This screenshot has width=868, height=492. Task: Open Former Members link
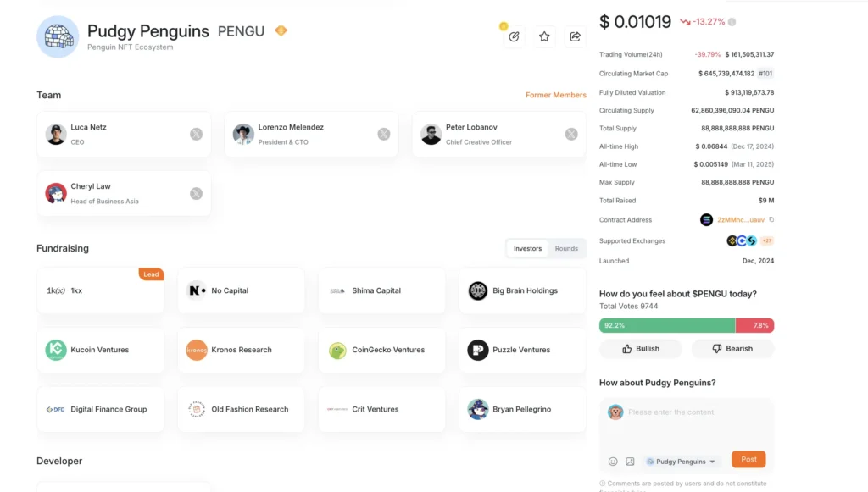[x=555, y=95]
